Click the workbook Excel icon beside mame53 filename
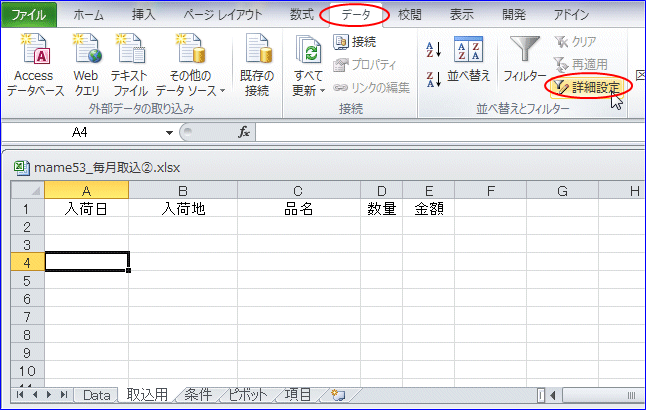 [21, 168]
